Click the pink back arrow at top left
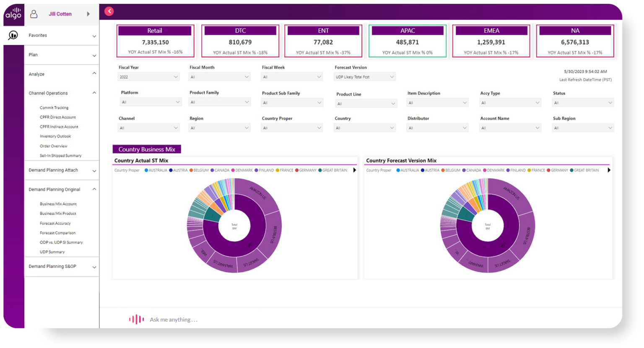The height and width of the screenshot is (348, 644). [109, 11]
